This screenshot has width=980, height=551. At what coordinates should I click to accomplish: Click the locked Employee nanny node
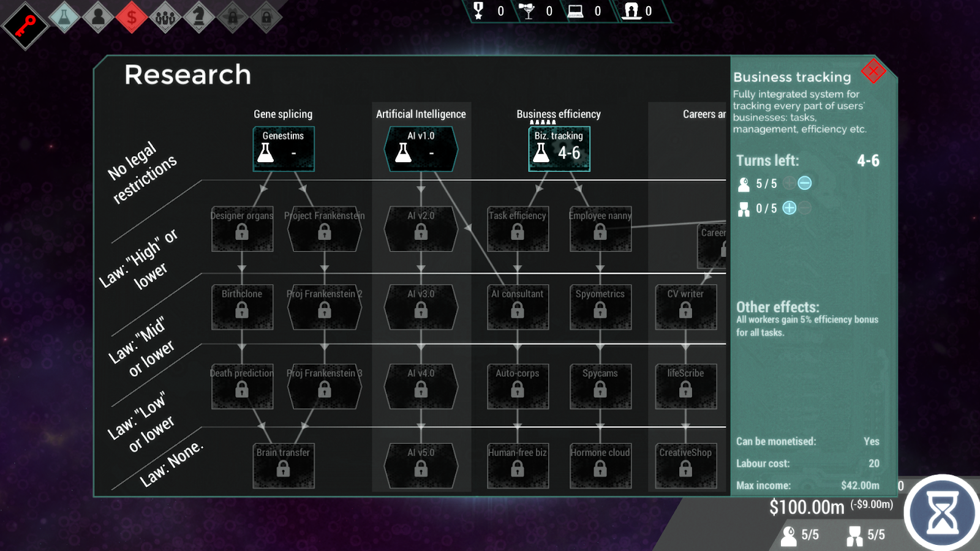point(600,228)
